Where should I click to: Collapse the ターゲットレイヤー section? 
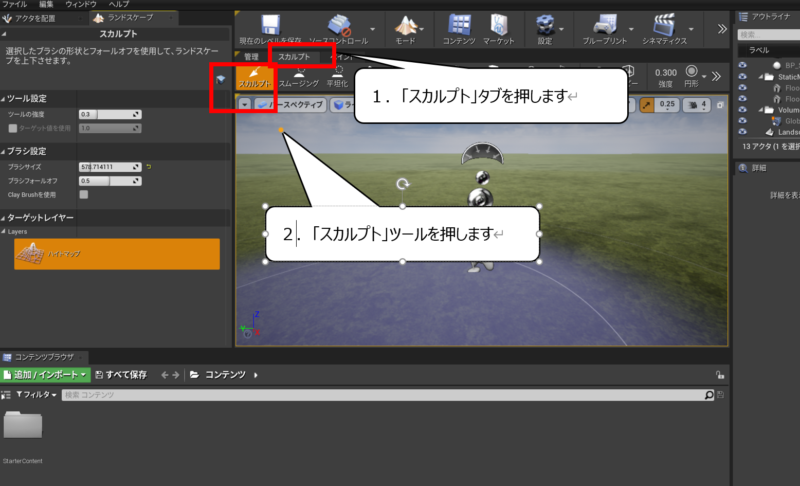click(x=3, y=218)
